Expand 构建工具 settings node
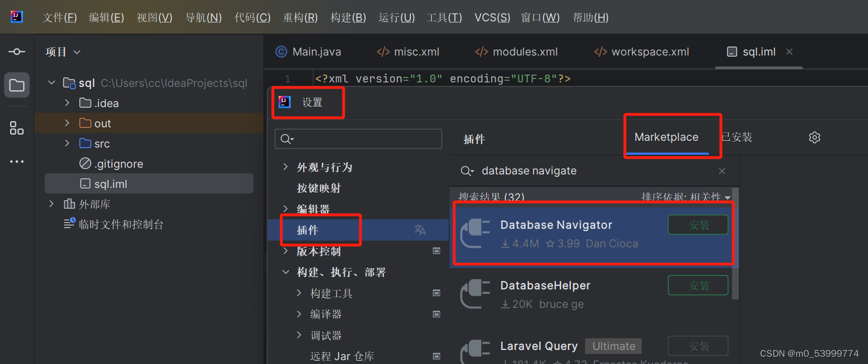This screenshot has width=868, height=364. pos(299,293)
